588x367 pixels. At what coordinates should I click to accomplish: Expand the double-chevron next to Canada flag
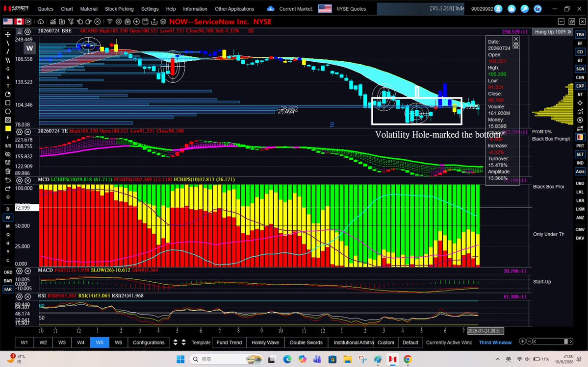(x=28, y=22)
